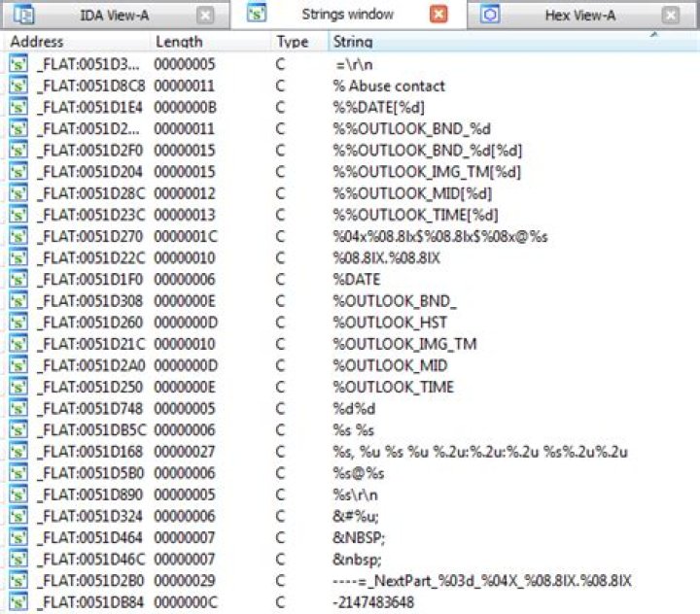The width and height of the screenshot is (700, 614).
Task: Click the row icon at address _FLAT:0051D1F0
Action: pyautogui.click(x=18, y=278)
